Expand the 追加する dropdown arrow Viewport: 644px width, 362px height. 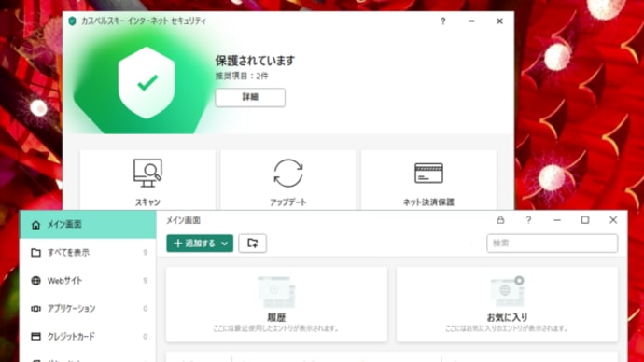[x=225, y=244]
